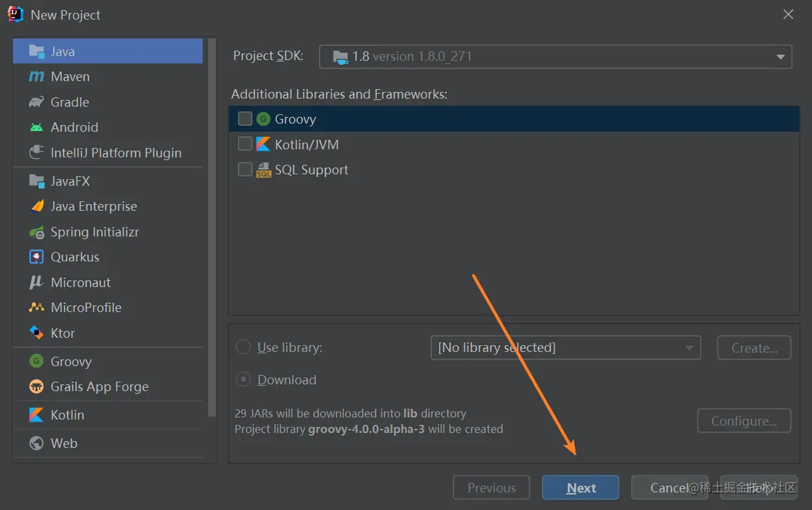812x510 pixels.
Task: Click the Android robot icon
Action: coord(36,127)
